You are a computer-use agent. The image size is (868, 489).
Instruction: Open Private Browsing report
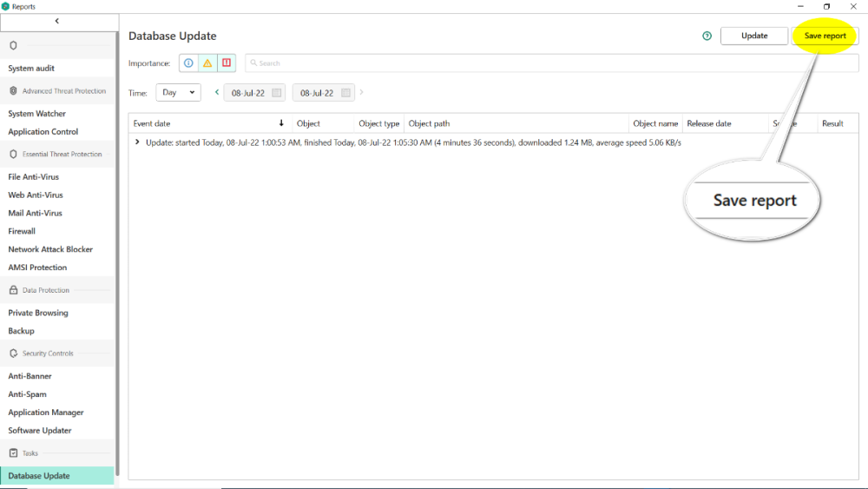tap(57, 313)
